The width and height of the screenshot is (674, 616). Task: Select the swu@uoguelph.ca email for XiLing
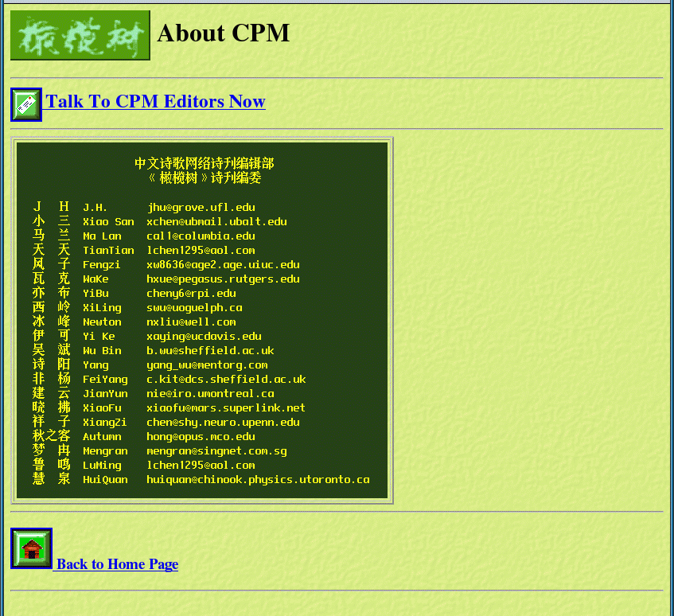tap(194, 308)
